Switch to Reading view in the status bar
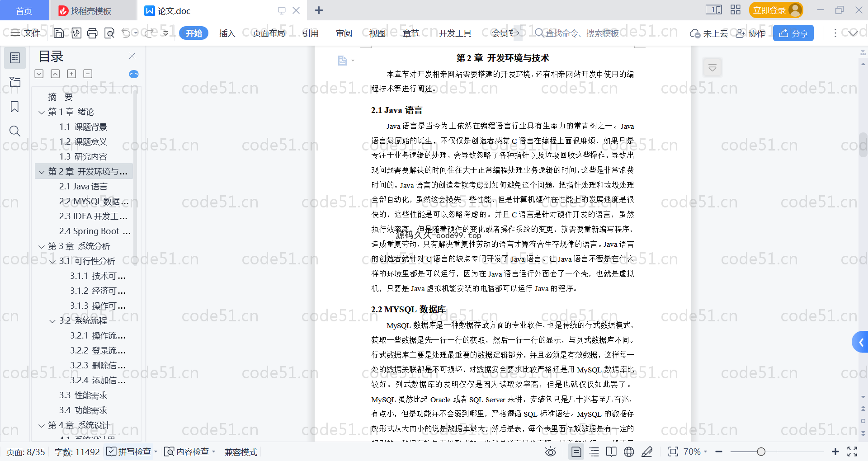Screen dimensions: 868x461 click(x=611, y=452)
